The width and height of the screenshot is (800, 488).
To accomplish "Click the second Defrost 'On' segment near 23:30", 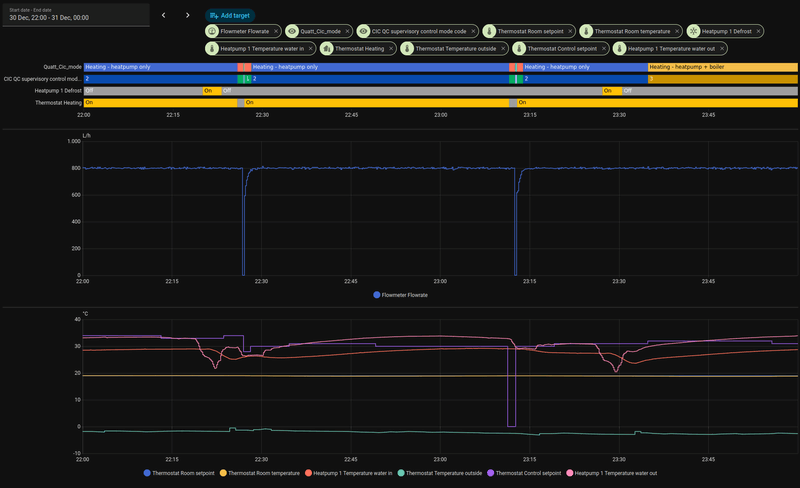I will point(612,91).
